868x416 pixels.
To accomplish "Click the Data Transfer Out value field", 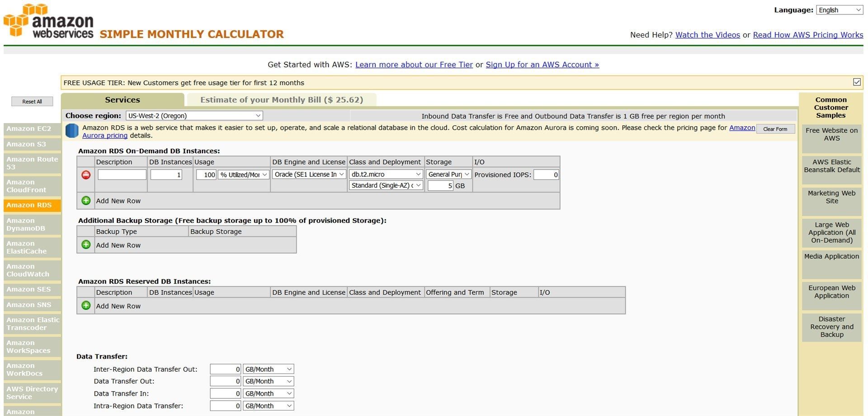I will tap(226, 382).
